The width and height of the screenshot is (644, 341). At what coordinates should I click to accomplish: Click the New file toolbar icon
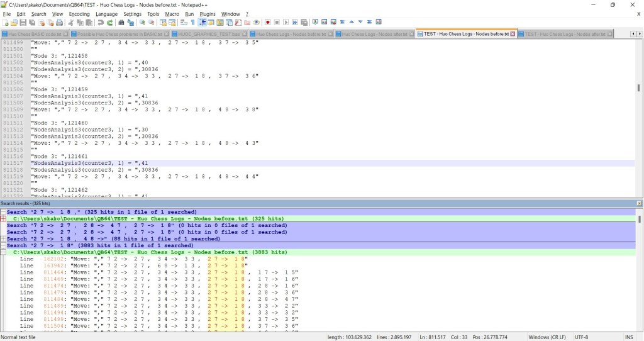pos(6,23)
